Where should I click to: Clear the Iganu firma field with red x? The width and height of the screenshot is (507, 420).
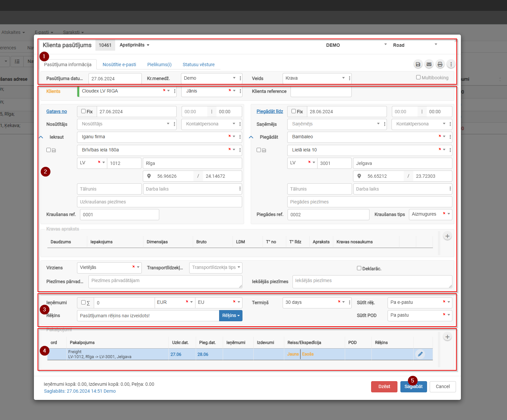click(x=230, y=136)
